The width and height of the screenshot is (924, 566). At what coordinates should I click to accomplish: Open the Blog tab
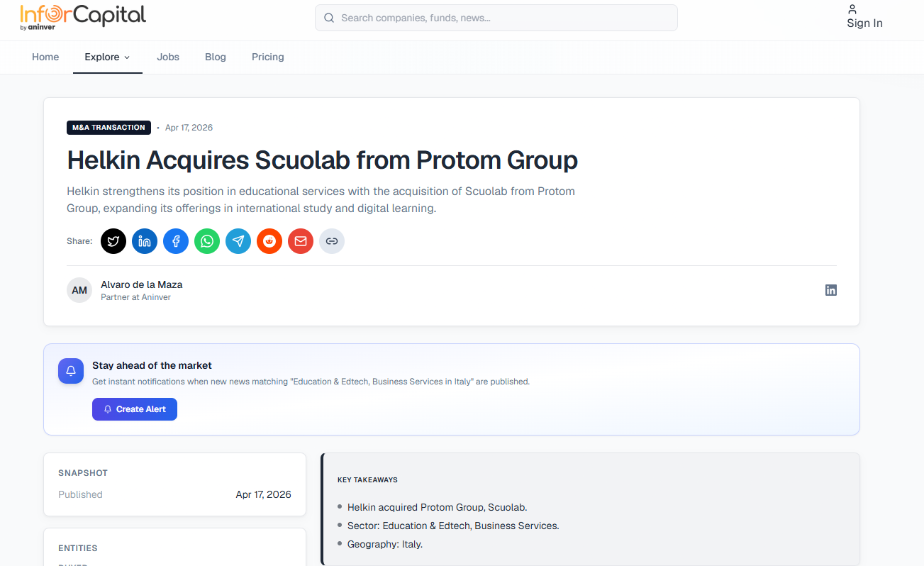(x=216, y=57)
